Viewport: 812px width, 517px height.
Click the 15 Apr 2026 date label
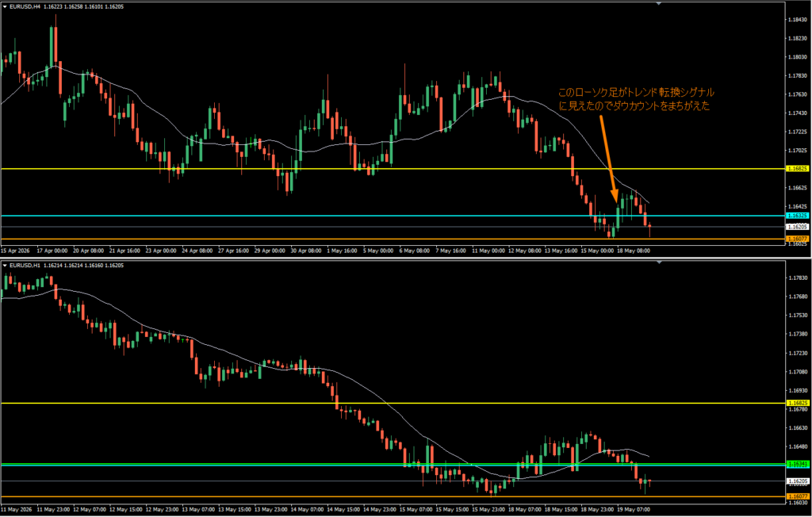pos(16,251)
